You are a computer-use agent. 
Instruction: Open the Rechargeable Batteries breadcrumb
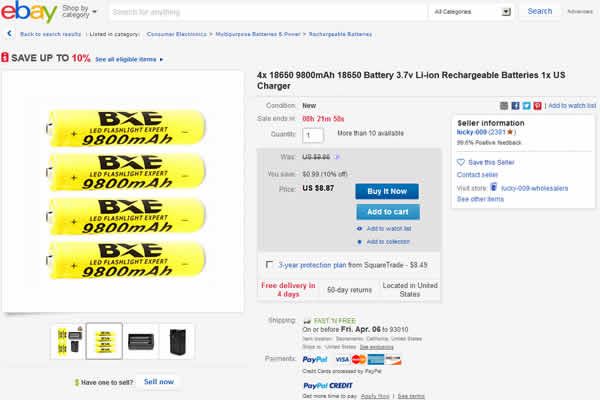pyautogui.click(x=340, y=34)
